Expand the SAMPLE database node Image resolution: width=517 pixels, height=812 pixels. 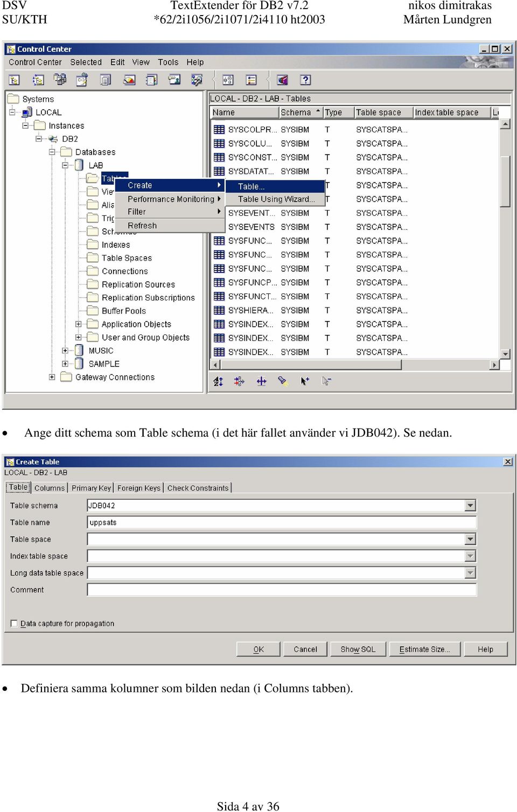coord(65,363)
